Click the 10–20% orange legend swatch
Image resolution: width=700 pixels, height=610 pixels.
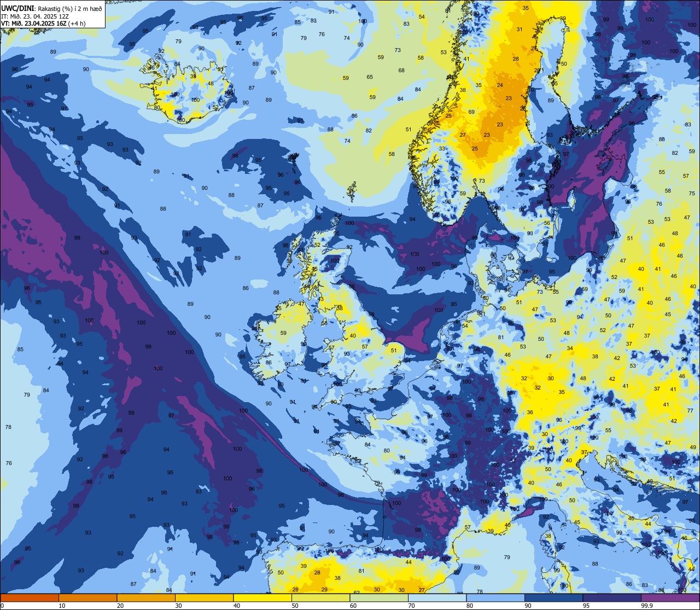coord(87,597)
